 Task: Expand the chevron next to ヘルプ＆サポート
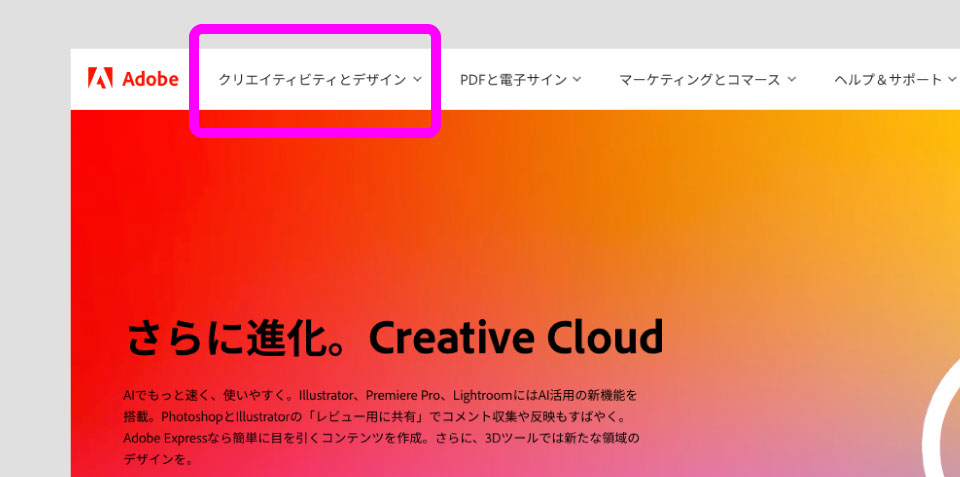(951, 79)
